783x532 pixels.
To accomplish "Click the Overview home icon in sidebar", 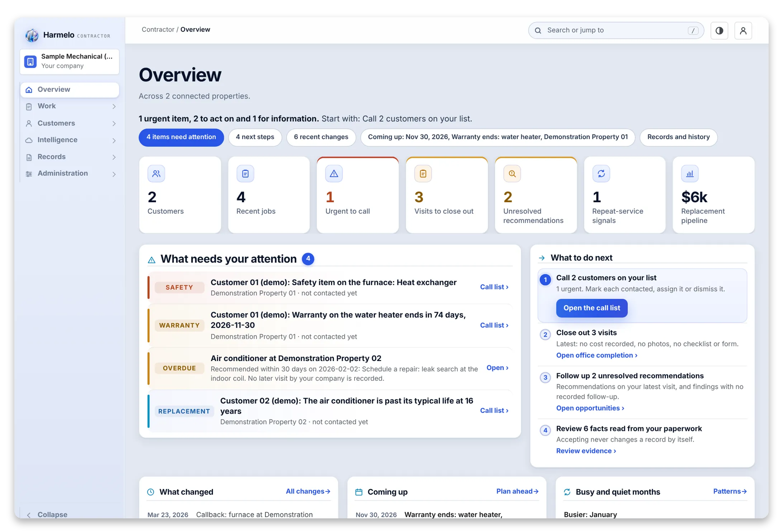I will coord(29,90).
